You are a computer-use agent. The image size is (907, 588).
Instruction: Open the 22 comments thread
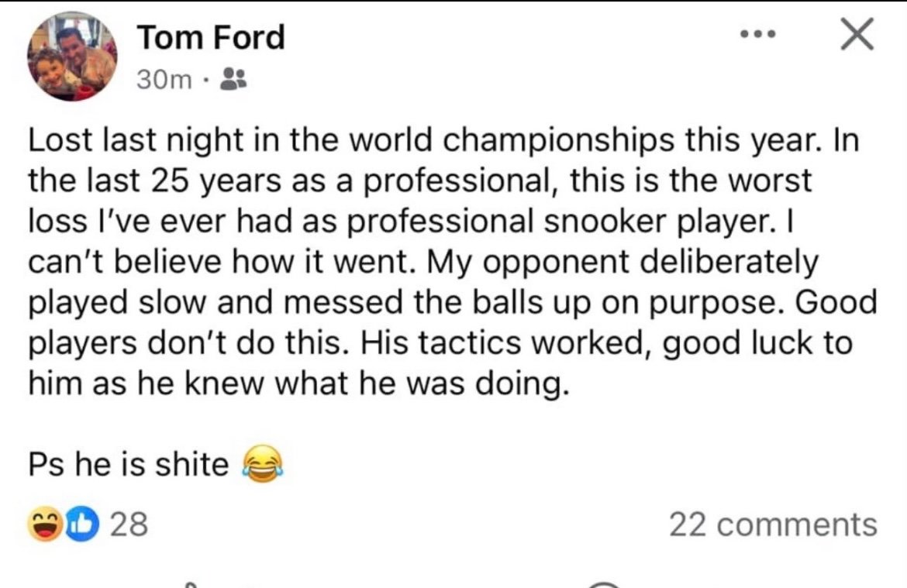point(773,524)
